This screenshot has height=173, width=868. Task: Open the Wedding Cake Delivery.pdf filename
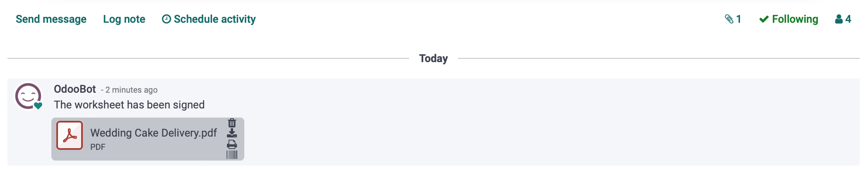(154, 133)
